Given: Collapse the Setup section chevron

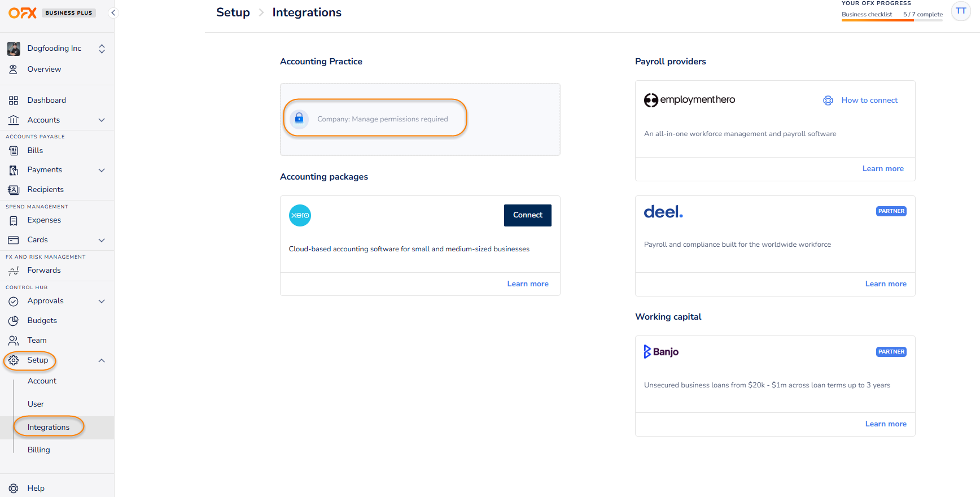Looking at the screenshot, I should [x=102, y=360].
